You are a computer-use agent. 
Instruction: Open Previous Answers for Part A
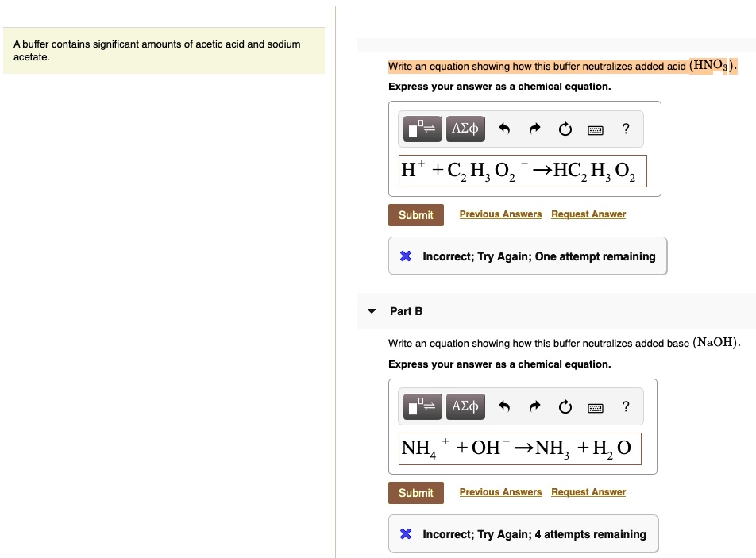pos(500,214)
